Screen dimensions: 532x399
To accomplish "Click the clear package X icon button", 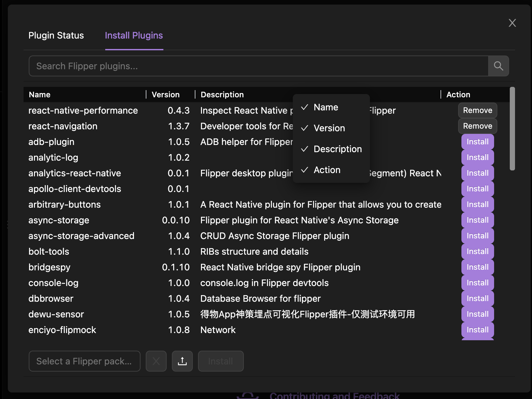I will (x=156, y=361).
